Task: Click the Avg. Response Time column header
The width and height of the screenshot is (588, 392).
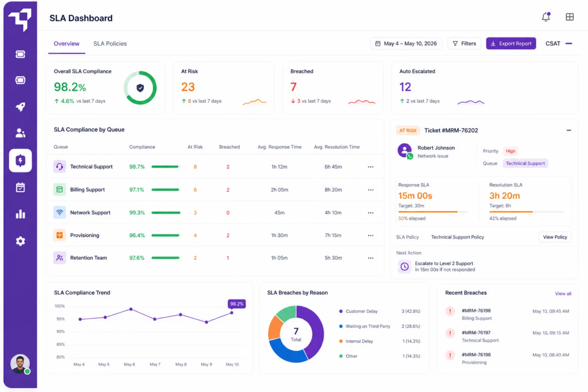Action: [x=279, y=147]
